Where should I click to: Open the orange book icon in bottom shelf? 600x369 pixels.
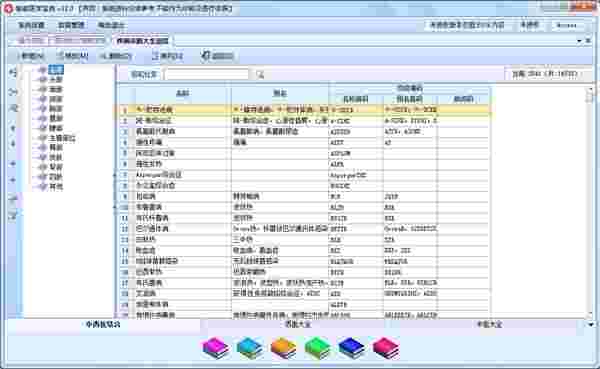click(284, 348)
